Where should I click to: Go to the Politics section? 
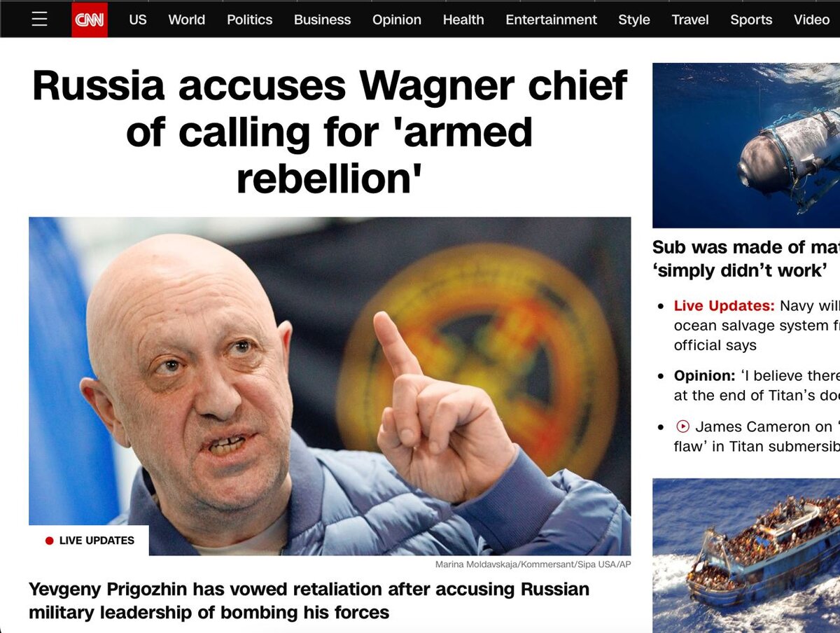[249, 20]
